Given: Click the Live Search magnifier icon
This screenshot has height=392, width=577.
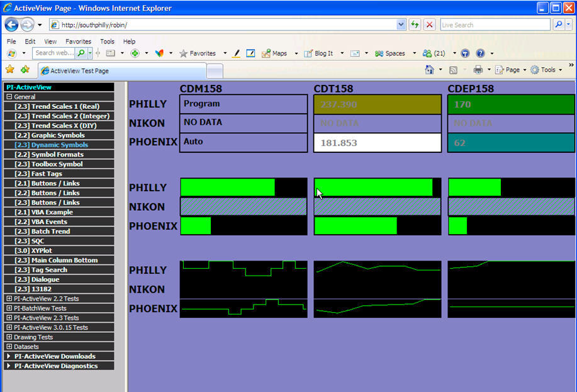Looking at the screenshot, I should (x=558, y=25).
